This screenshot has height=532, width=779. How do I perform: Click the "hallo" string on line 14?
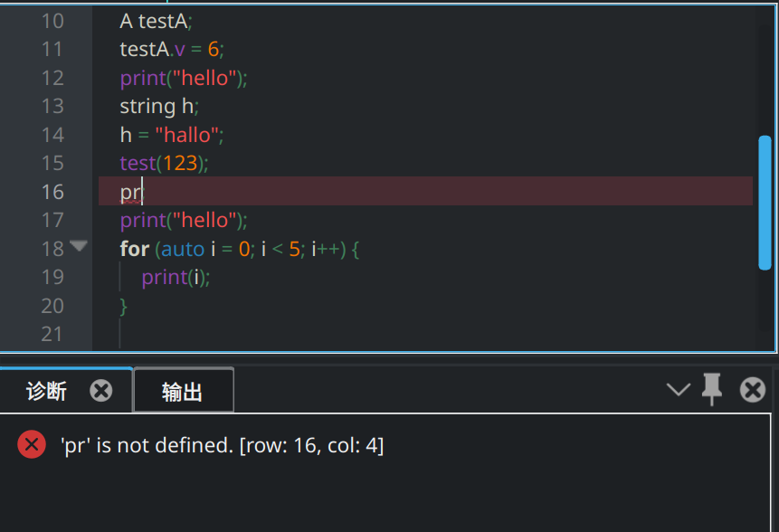click(x=187, y=135)
